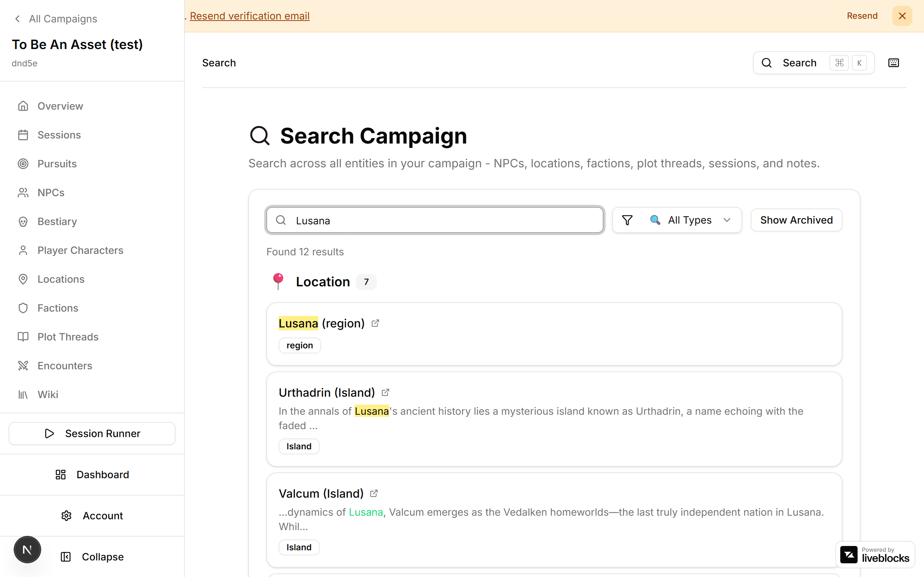Open Lusana (region) in a new view via external link icon

pyautogui.click(x=375, y=323)
